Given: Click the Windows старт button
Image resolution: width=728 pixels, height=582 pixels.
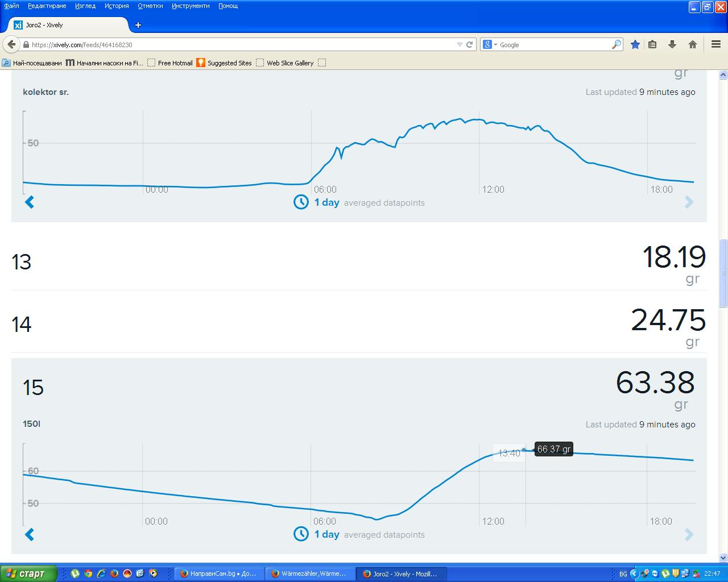Looking at the screenshot, I should [28, 573].
